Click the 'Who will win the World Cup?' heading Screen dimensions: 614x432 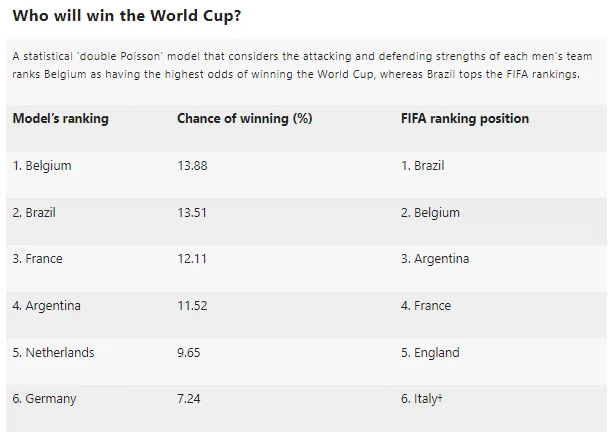coord(127,16)
